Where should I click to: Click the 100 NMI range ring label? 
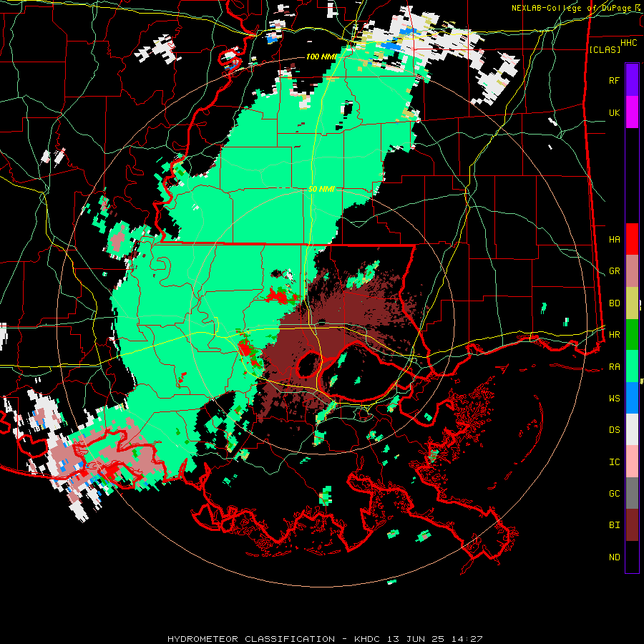click(321, 57)
